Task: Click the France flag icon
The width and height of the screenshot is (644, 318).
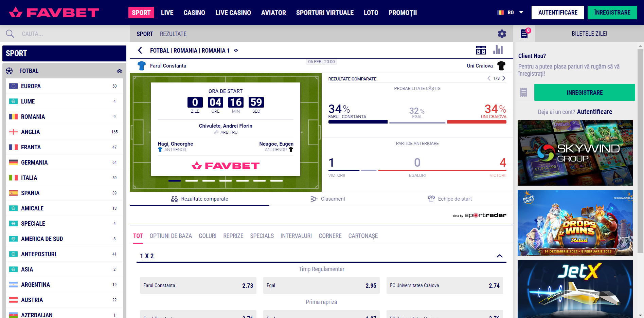Action: (13, 147)
